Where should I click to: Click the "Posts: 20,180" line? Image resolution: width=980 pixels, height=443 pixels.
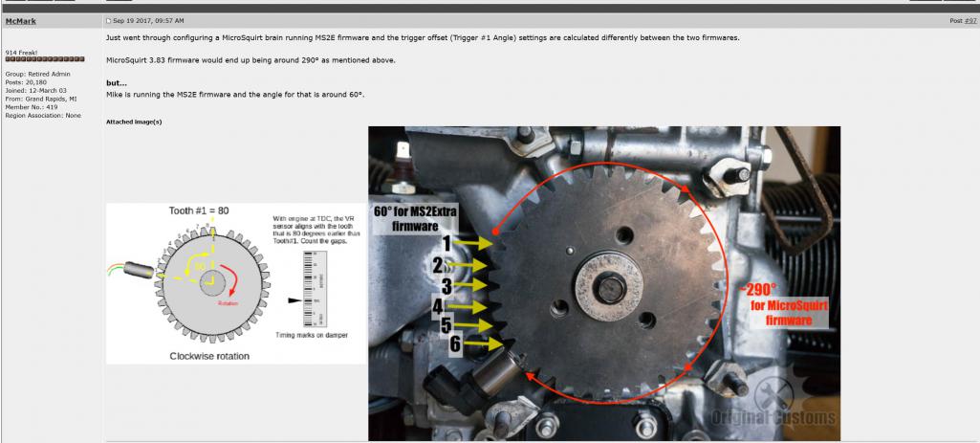25,82
